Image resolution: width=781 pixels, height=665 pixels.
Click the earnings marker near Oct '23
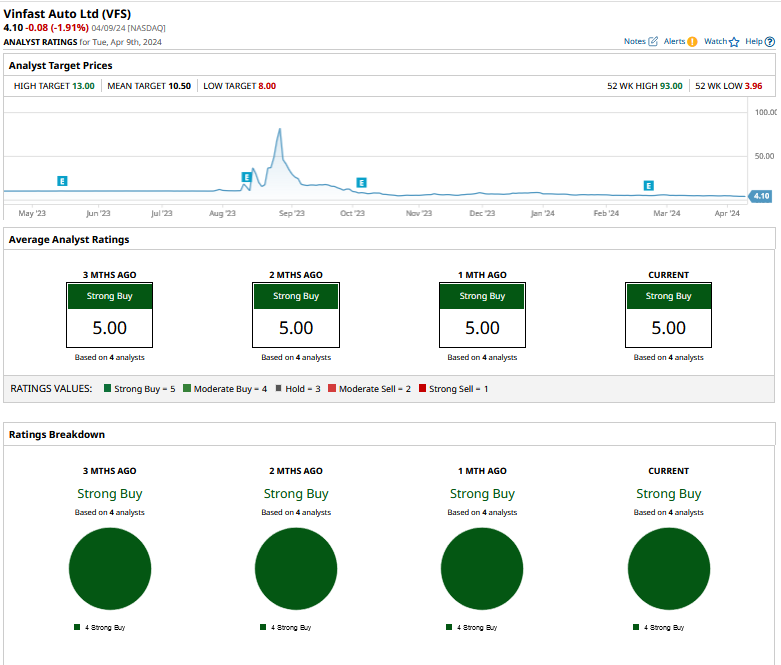tap(362, 183)
